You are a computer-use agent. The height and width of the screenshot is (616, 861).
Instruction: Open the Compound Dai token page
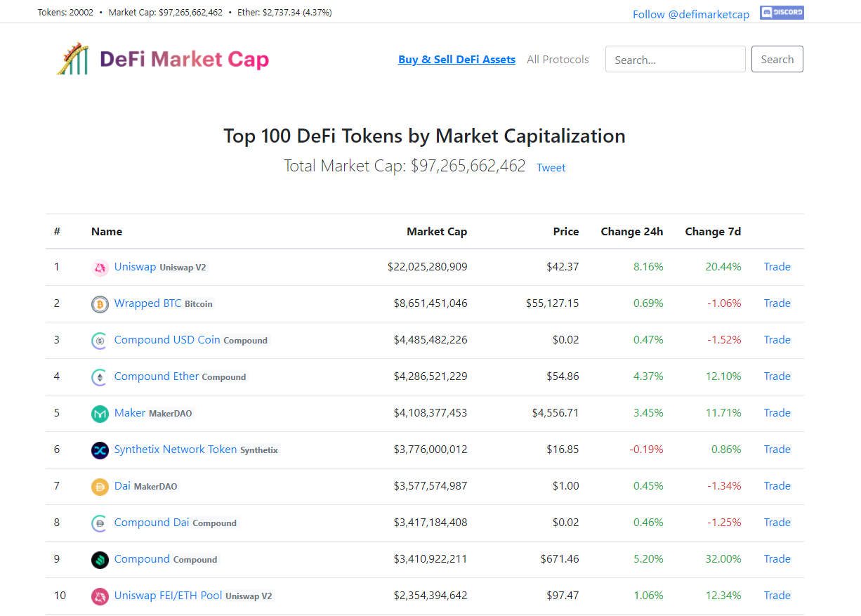coord(152,523)
